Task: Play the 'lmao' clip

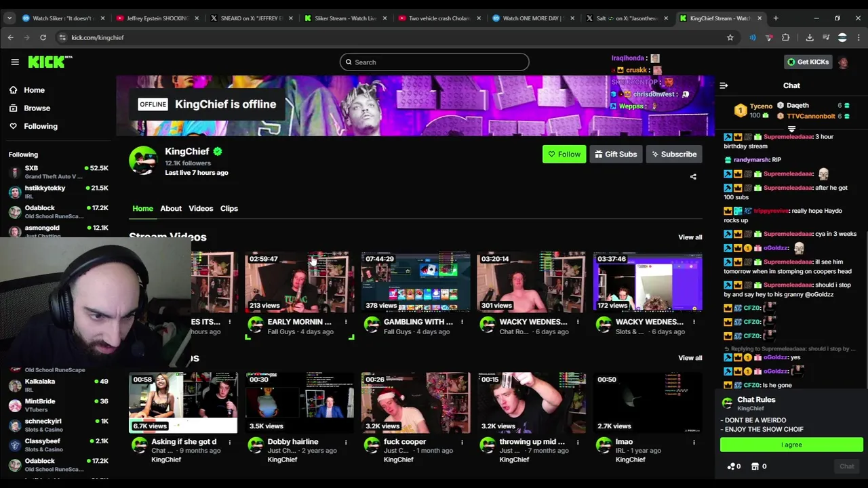Action: [x=648, y=403]
